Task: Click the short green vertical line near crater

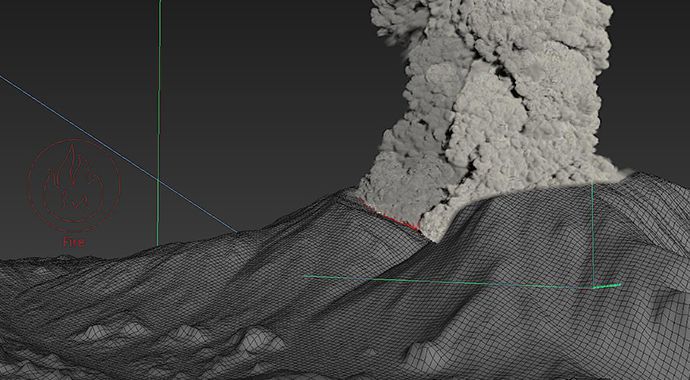Action: (593, 233)
